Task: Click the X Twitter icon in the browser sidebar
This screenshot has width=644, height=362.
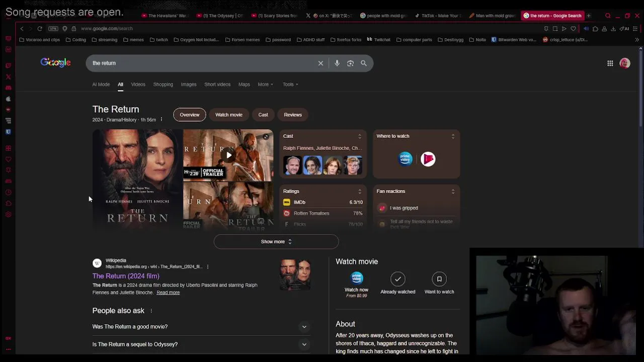Action: pos(8,77)
